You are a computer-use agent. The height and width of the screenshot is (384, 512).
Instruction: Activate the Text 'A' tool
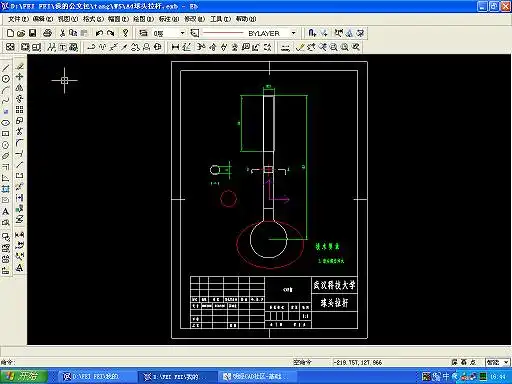click(x=6, y=211)
